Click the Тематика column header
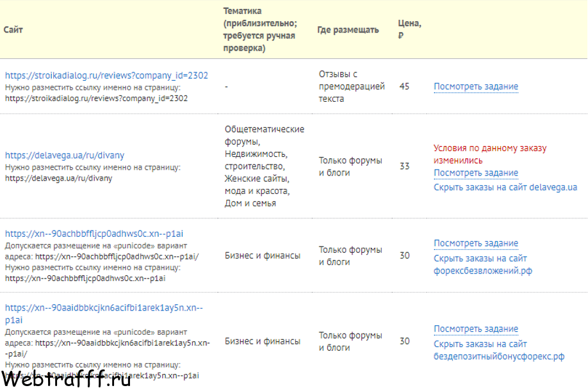Screen dimensions: 588x388 pyautogui.click(x=260, y=29)
